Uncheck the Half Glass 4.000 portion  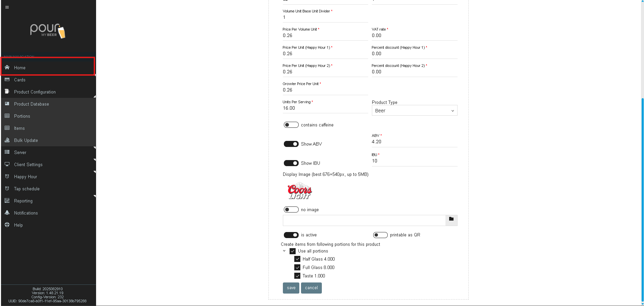point(297,259)
